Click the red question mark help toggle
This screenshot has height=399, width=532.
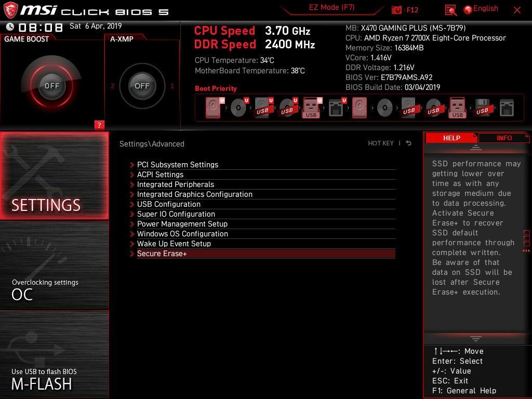click(99, 125)
